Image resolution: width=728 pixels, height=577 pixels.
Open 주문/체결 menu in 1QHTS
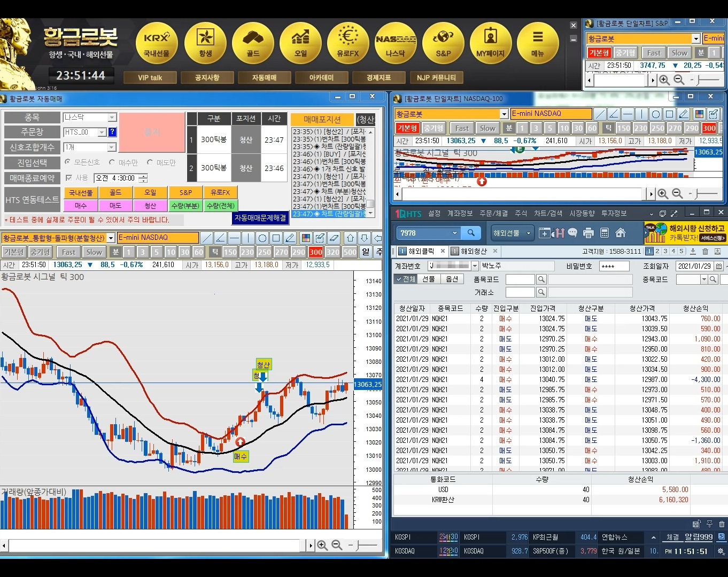(493, 213)
